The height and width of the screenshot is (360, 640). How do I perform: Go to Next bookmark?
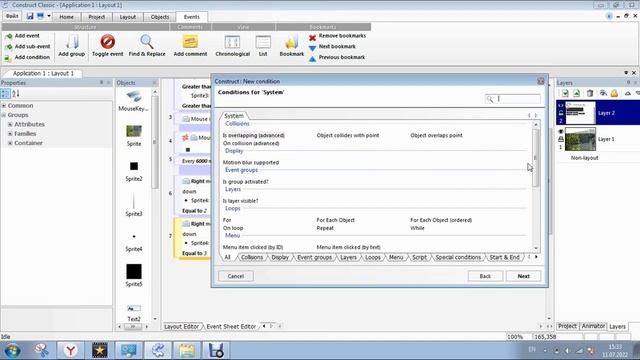tap(332, 47)
